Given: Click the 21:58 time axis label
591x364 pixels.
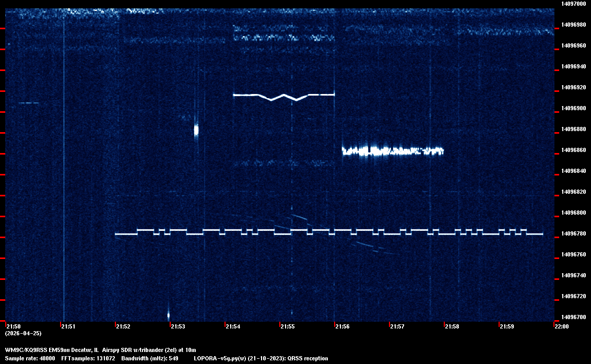Looking at the screenshot, I should click(x=452, y=326).
